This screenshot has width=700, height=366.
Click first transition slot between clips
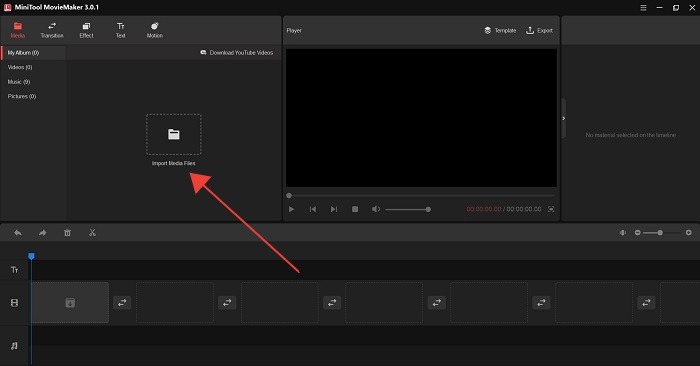[122, 303]
